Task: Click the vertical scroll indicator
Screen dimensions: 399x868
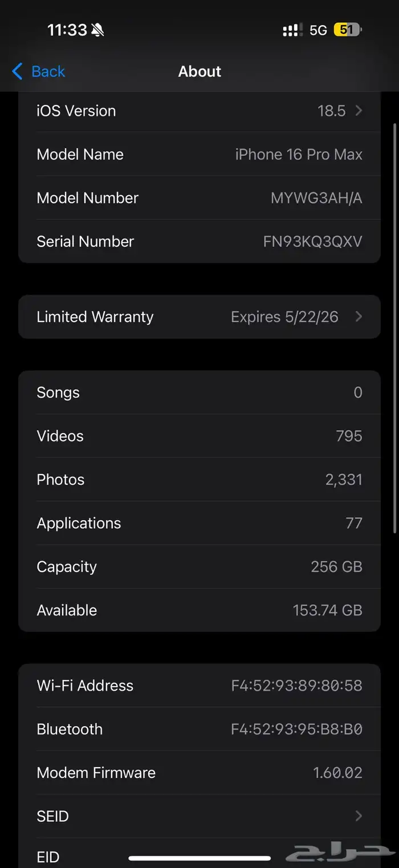Action: [x=394, y=328]
